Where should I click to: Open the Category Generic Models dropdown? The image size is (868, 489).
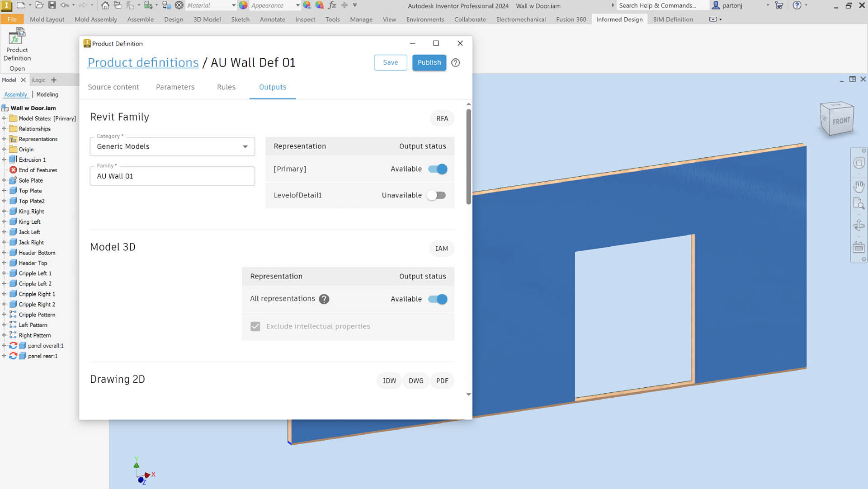point(172,146)
